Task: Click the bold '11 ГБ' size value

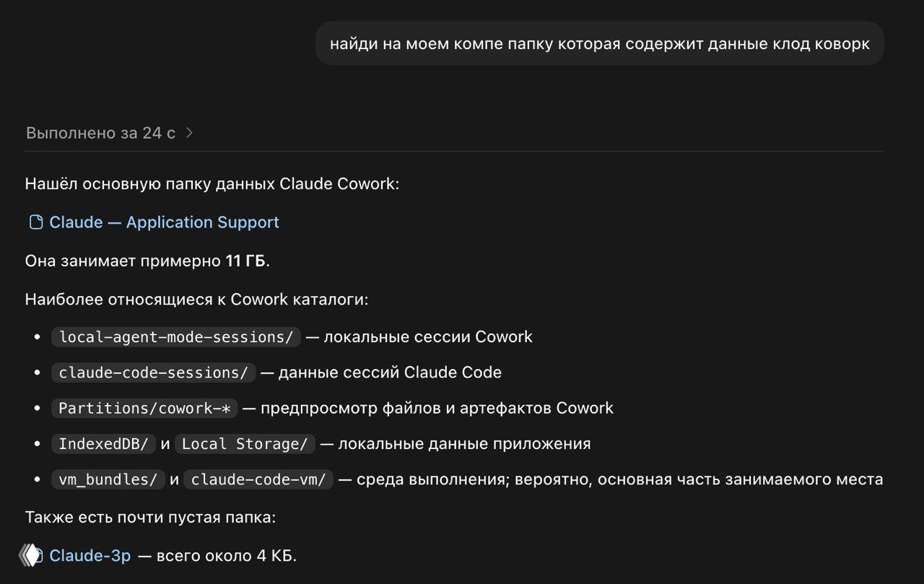Action: click(245, 261)
